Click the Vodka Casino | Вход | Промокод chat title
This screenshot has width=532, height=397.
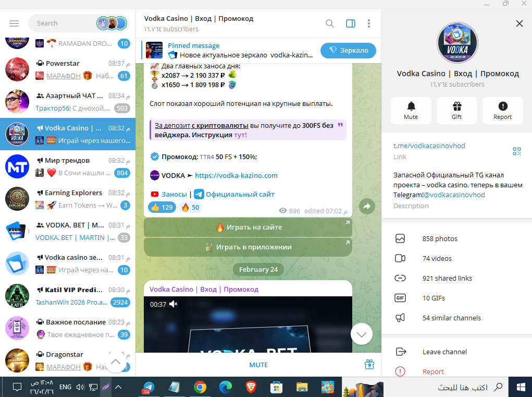tap(199, 19)
